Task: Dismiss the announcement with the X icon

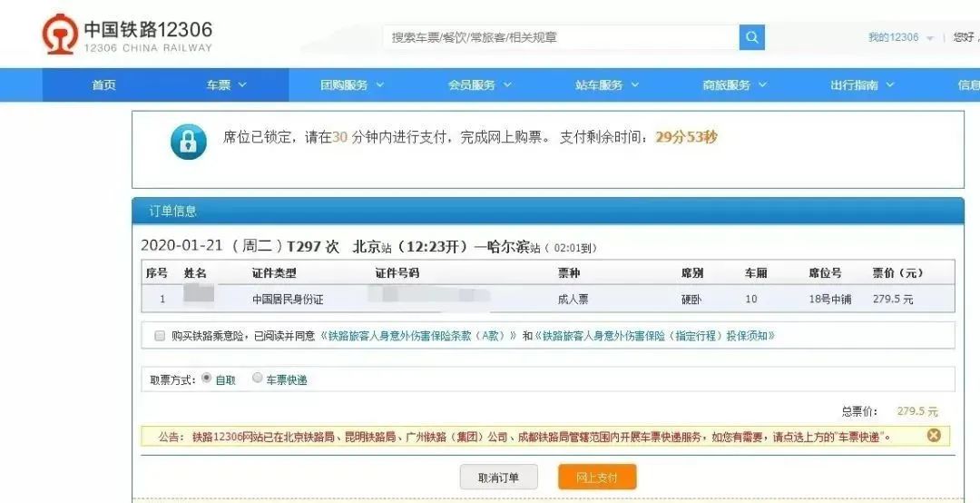Action: coord(934,436)
